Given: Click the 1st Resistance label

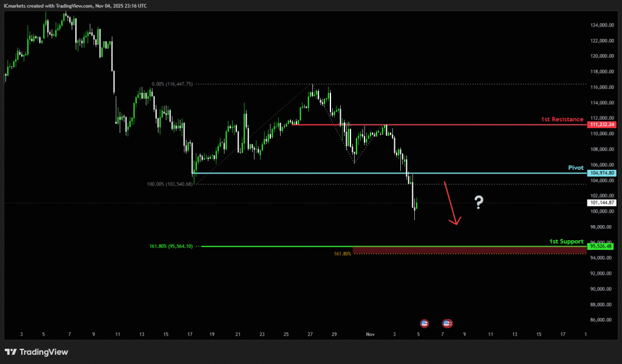Looking at the screenshot, I should tap(562, 119).
